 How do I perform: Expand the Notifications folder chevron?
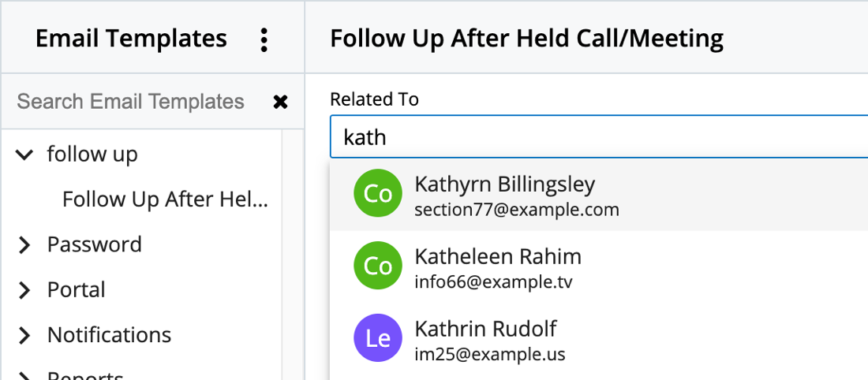tap(24, 336)
